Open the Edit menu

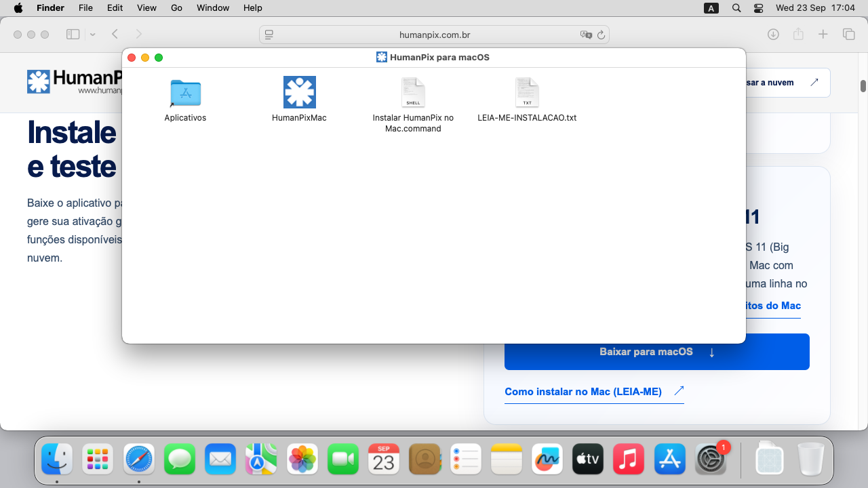click(115, 8)
